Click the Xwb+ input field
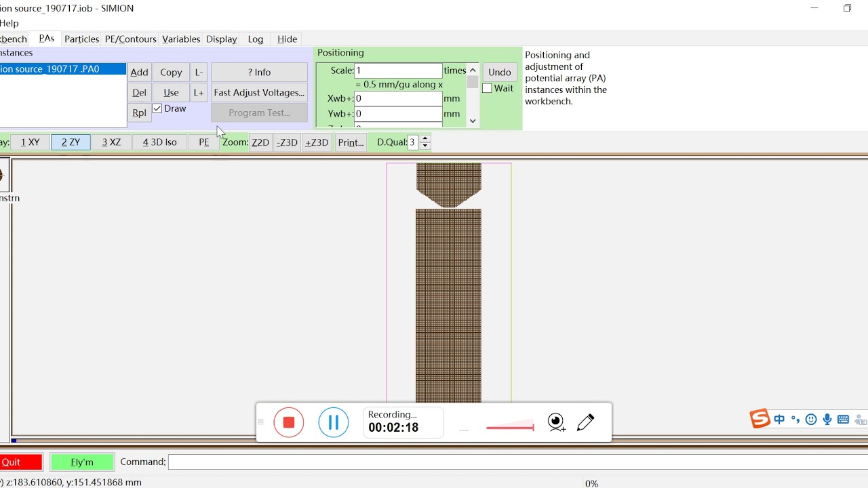868x488 pixels. [x=398, y=99]
